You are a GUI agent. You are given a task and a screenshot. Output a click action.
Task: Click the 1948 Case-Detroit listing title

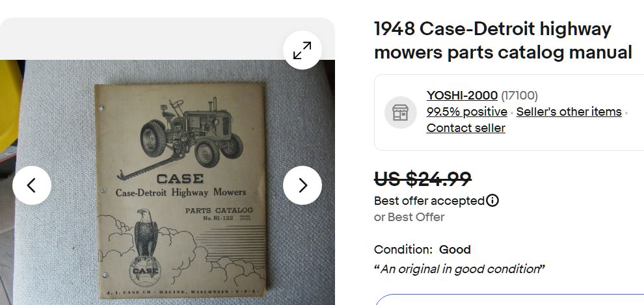click(502, 40)
